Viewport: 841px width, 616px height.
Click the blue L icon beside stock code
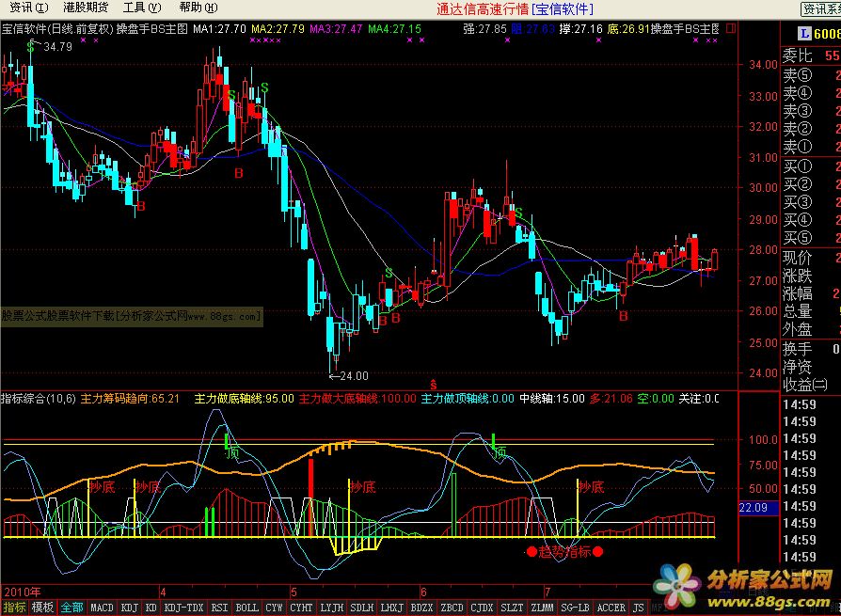(x=804, y=34)
